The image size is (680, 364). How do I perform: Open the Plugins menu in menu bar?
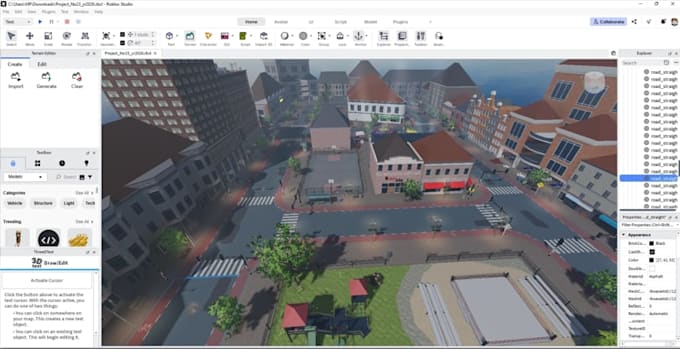pyautogui.click(x=48, y=12)
